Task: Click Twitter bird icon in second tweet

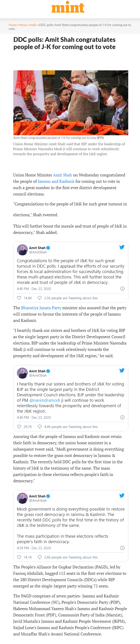Action: [x=122, y=370]
